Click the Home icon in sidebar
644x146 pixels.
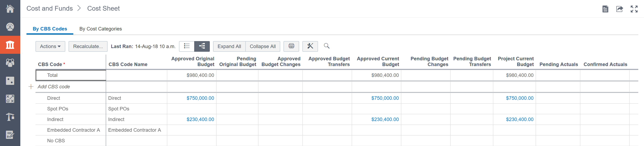click(10, 9)
